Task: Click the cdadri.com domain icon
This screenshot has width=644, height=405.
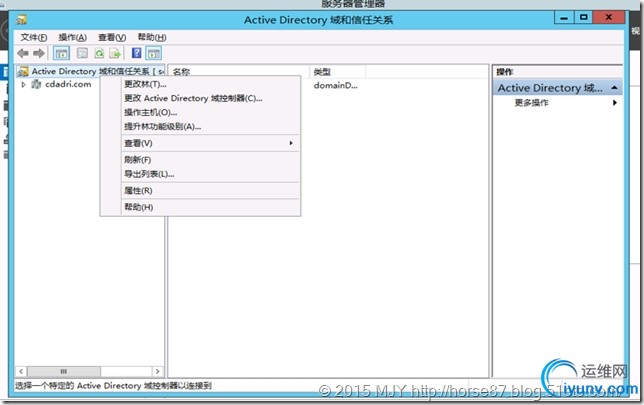Action: click(36, 84)
